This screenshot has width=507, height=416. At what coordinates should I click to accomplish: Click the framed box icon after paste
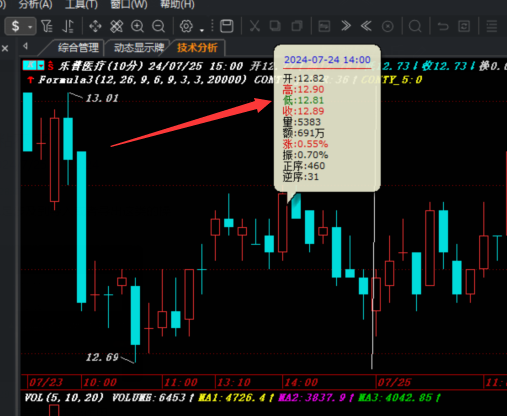point(324,26)
